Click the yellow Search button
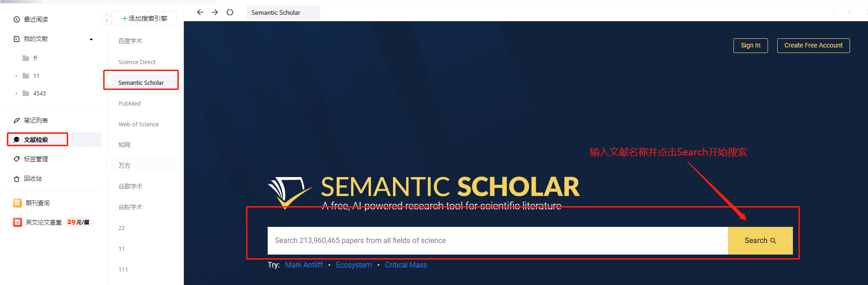This screenshot has width=868, height=285. 760,241
